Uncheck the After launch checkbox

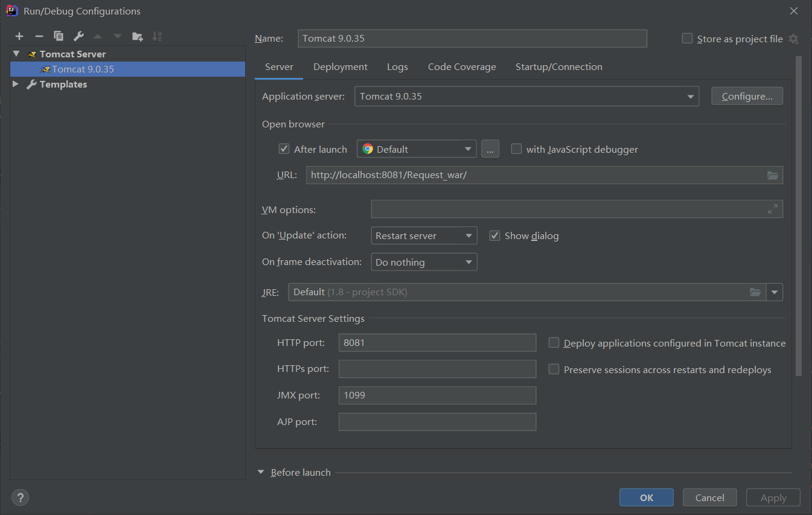click(284, 149)
